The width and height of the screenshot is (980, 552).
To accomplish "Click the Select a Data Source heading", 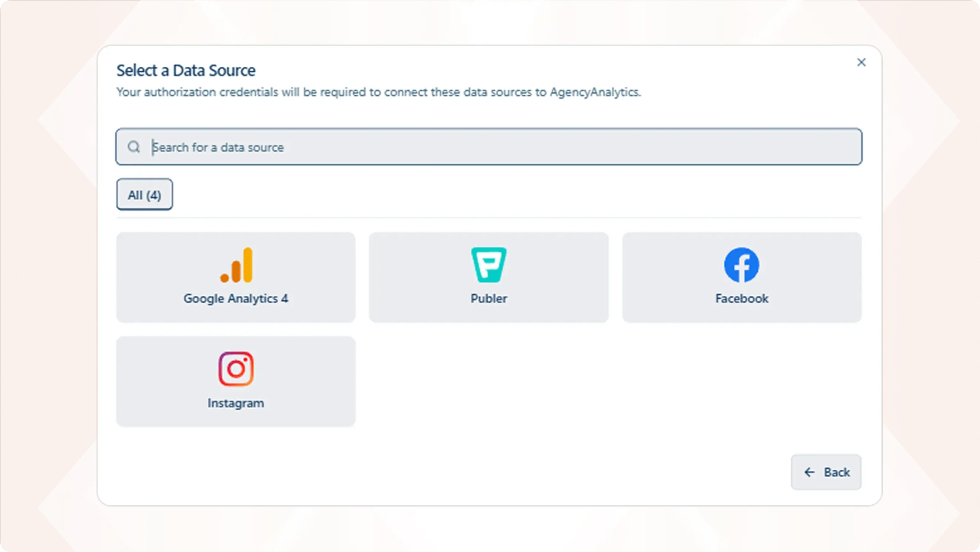I will click(x=186, y=70).
